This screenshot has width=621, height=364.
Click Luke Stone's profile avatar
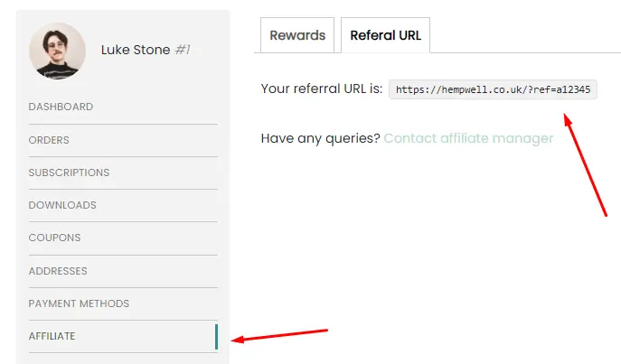pyautogui.click(x=58, y=51)
